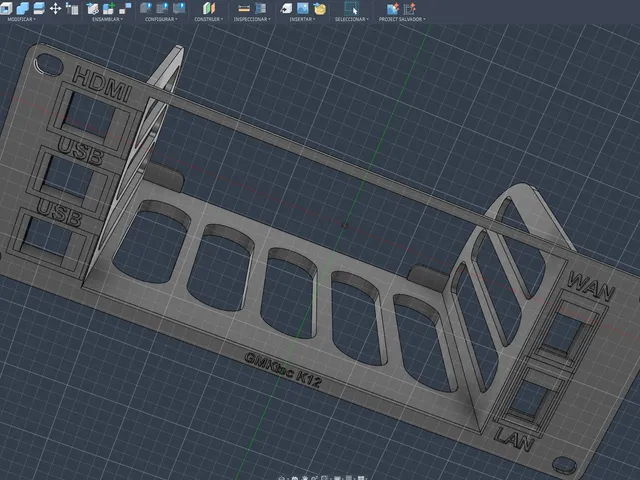Click the New Component icon in Ensamblar
Image resolution: width=640 pixels, height=480 pixels.
point(93,8)
